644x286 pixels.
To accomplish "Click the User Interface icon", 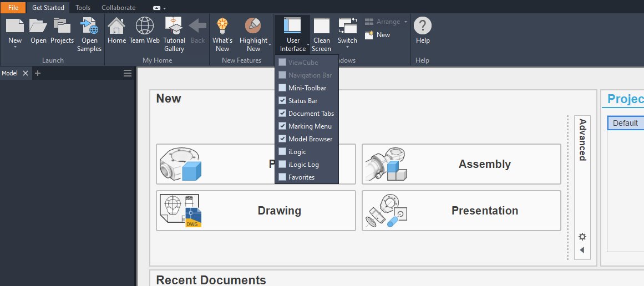I will click(292, 25).
